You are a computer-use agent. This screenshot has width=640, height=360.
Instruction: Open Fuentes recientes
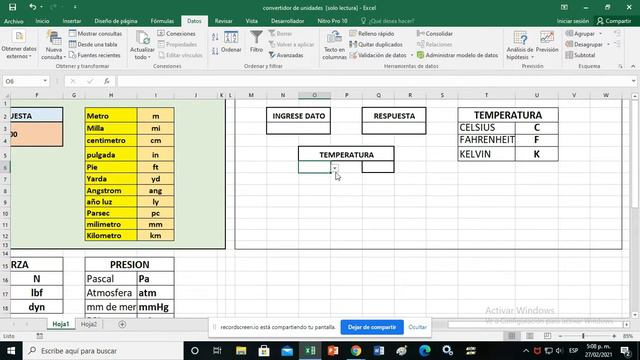[95, 55]
